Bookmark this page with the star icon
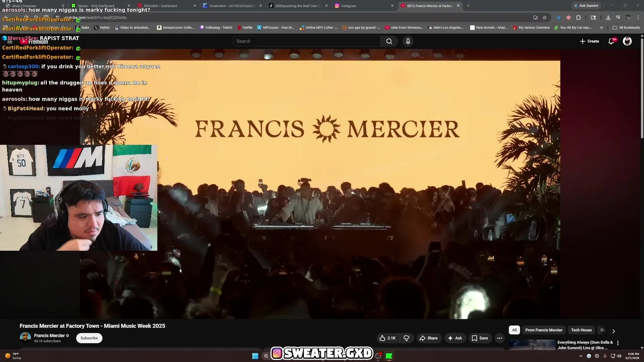Viewport: 644px width, 362px height. 544,18
